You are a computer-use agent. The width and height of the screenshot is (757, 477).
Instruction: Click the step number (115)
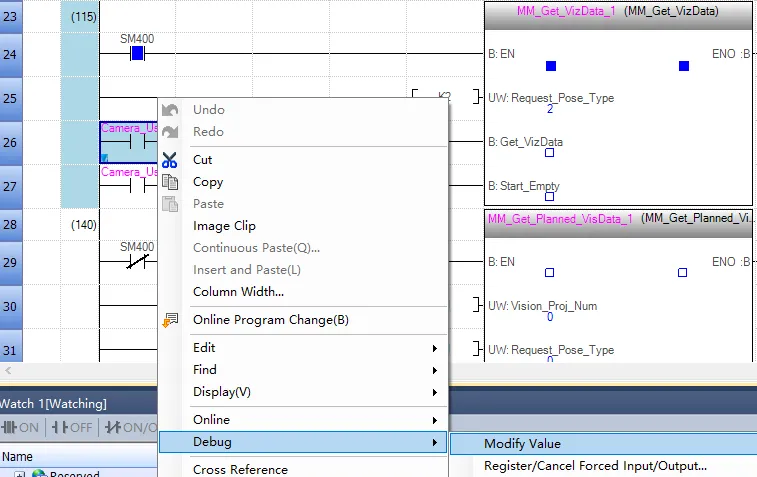84,17
